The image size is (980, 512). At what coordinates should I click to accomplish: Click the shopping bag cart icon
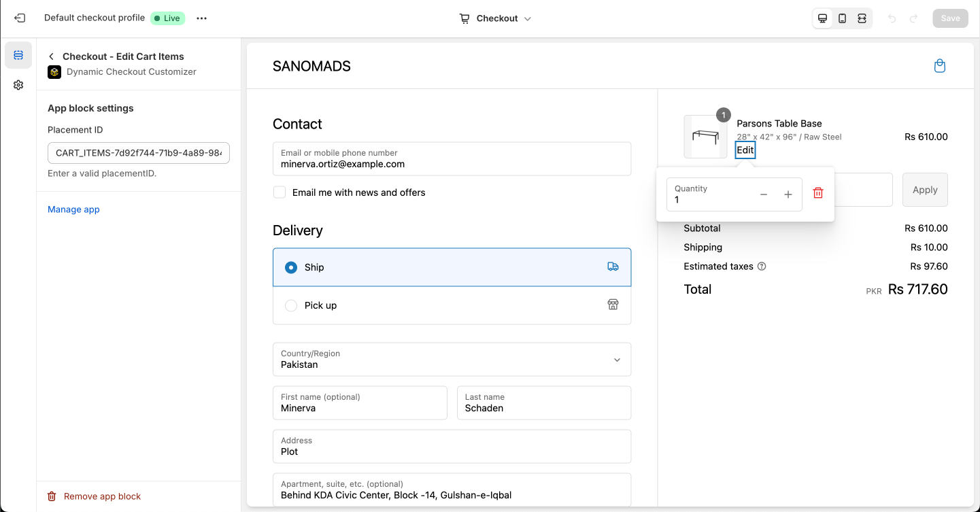coord(939,66)
